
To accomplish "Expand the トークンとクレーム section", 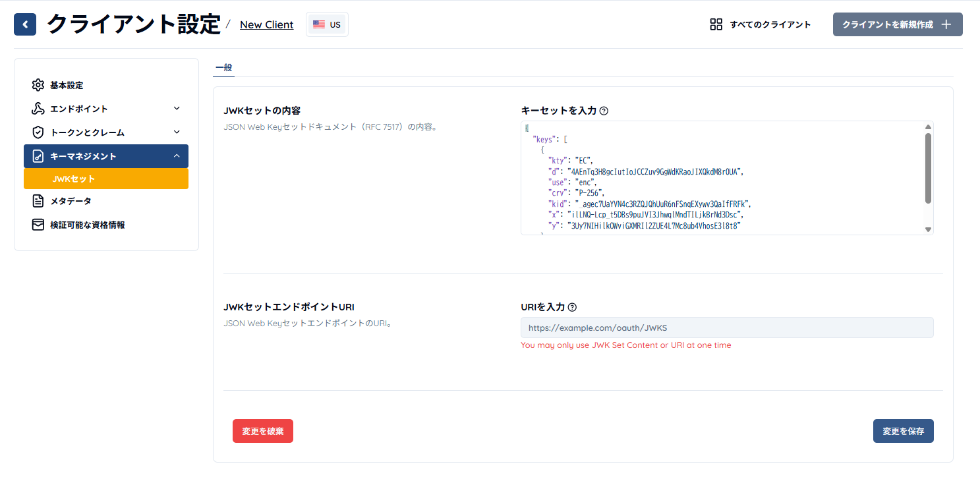I will pyautogui.click(x=177, y=132).
